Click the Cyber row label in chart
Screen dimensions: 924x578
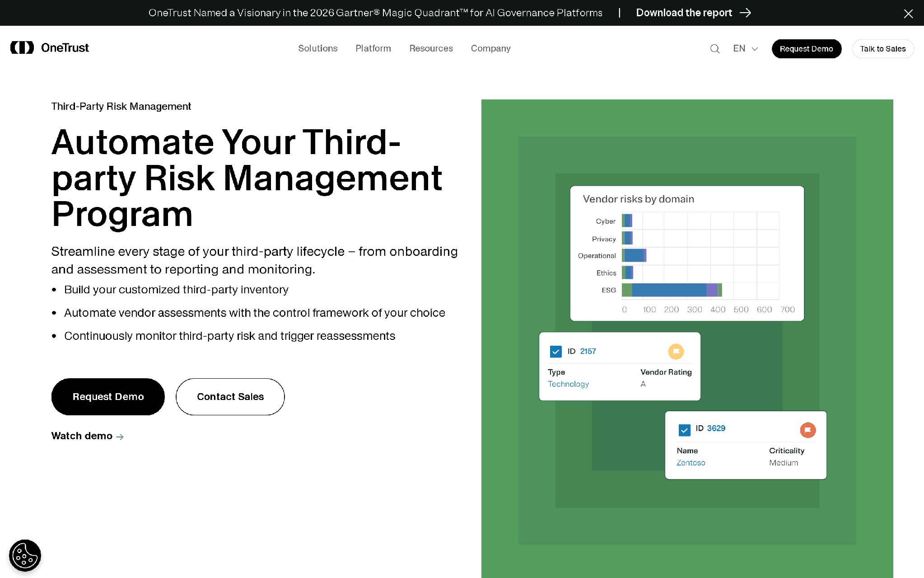point(606,221)
